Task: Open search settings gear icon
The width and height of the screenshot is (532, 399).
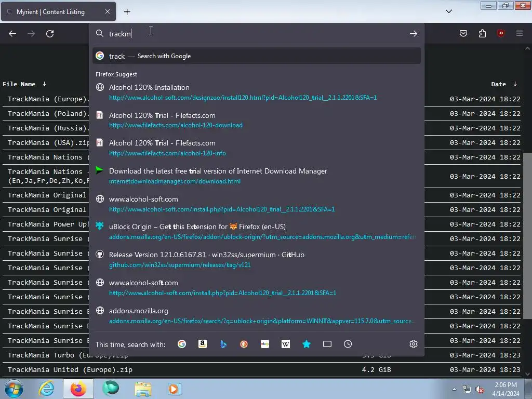Action: click(x=413, y=344)
